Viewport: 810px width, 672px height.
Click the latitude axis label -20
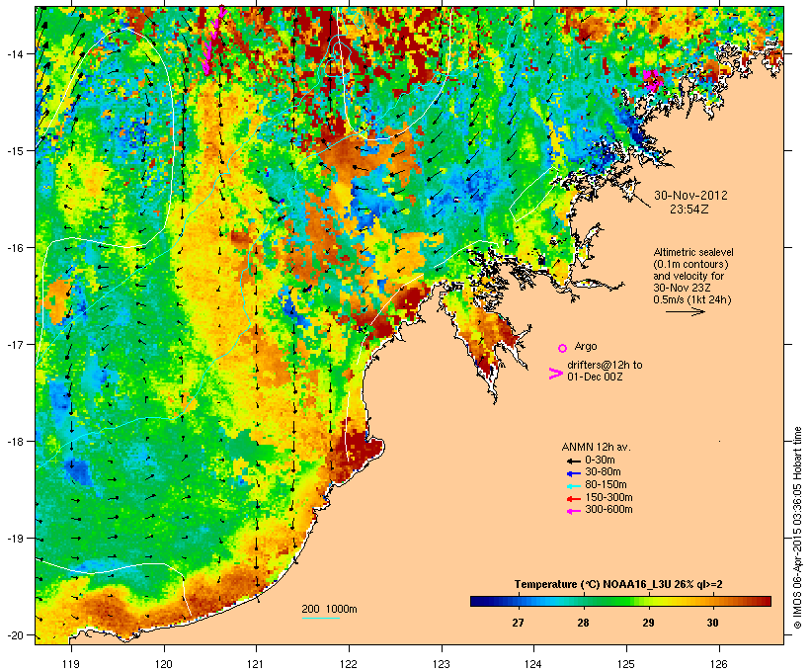(x=14, y=634)
